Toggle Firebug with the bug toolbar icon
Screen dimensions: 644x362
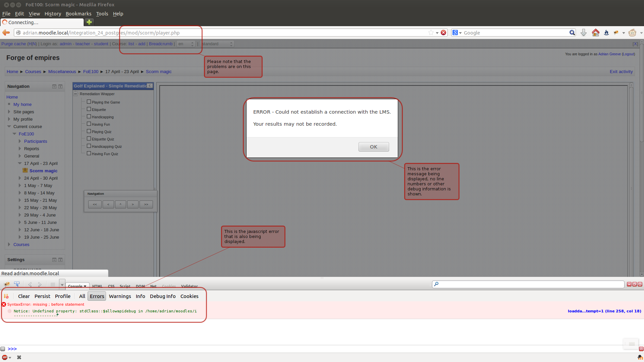point(616,33)
